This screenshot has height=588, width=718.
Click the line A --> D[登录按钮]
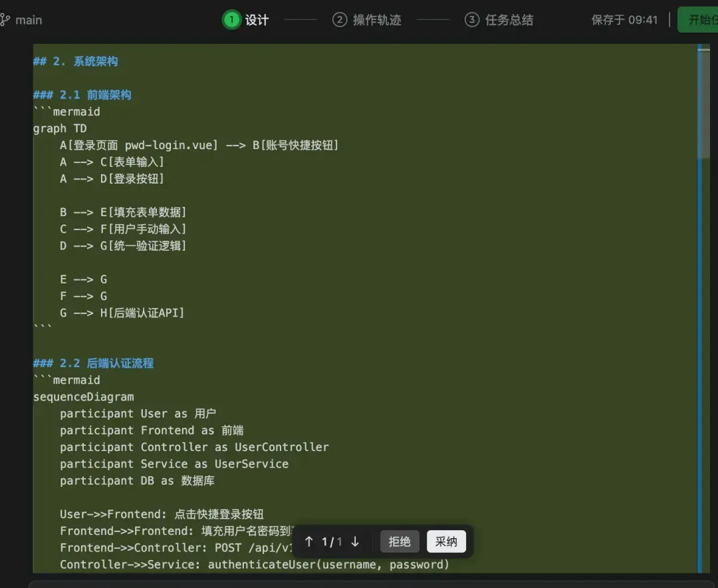[112, 179]
